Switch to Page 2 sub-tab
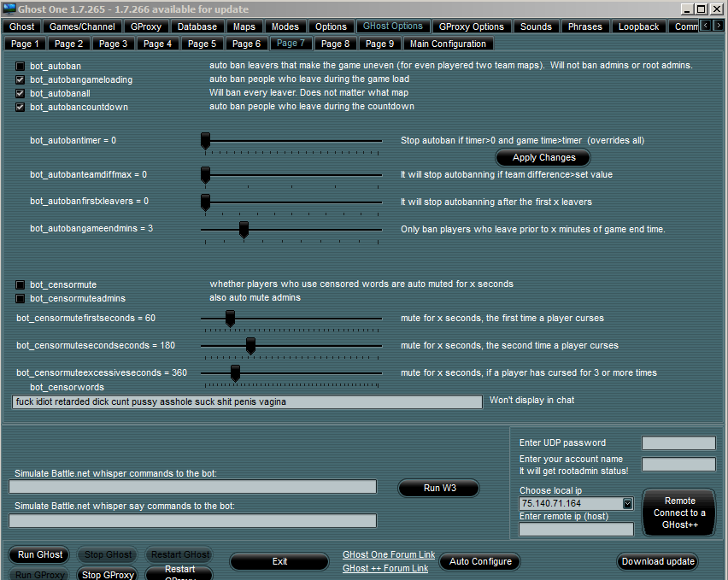728x580 pixels. 68,44
